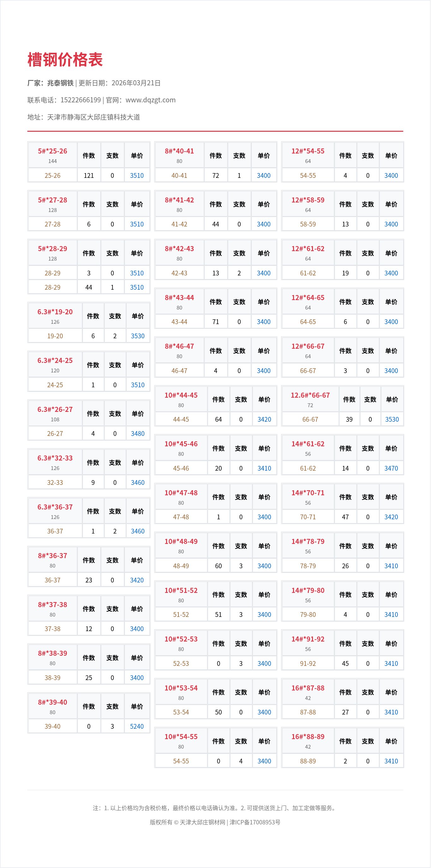Click the 3420 price for 14#*70-71
This screenshot has width=431, height=868.
[x=391, y=517]
